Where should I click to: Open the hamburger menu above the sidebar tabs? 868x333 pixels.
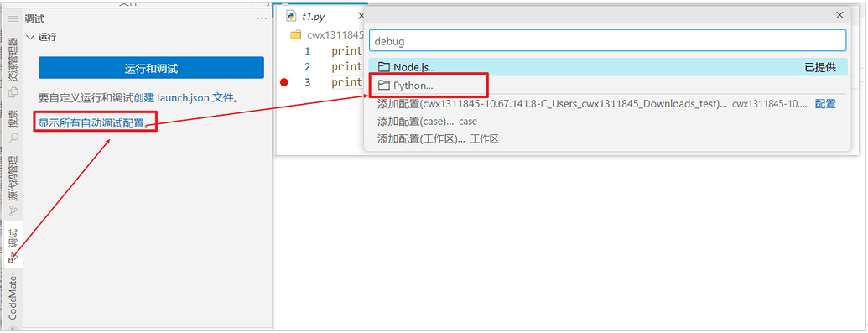13,18
